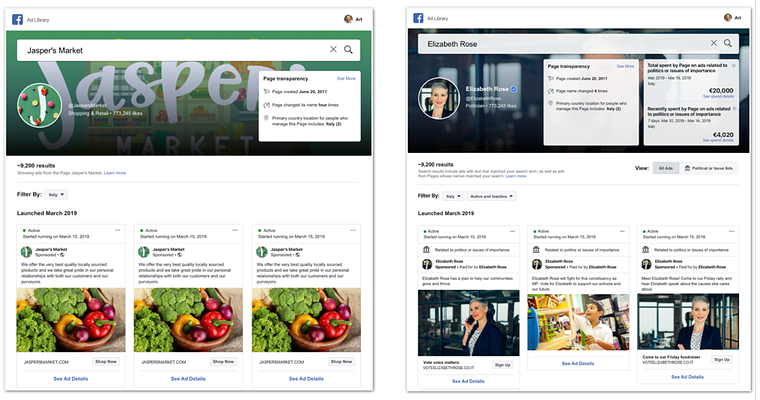Open the three-dot menu on the 'has a plan' ad

[x=512, y=231]
